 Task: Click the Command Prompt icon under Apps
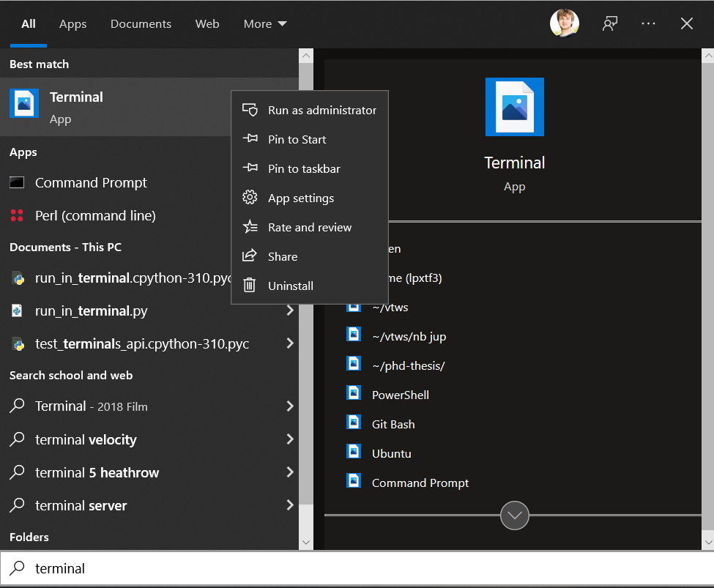(17, 182)
